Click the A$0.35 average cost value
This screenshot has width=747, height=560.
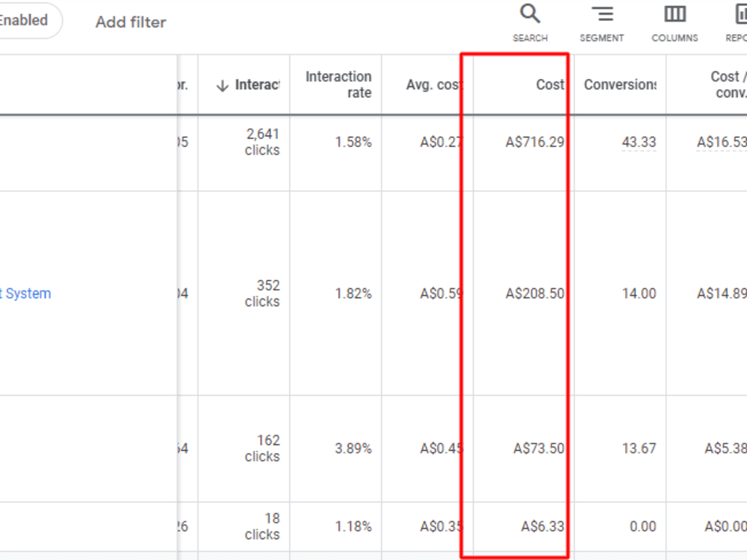441,526
